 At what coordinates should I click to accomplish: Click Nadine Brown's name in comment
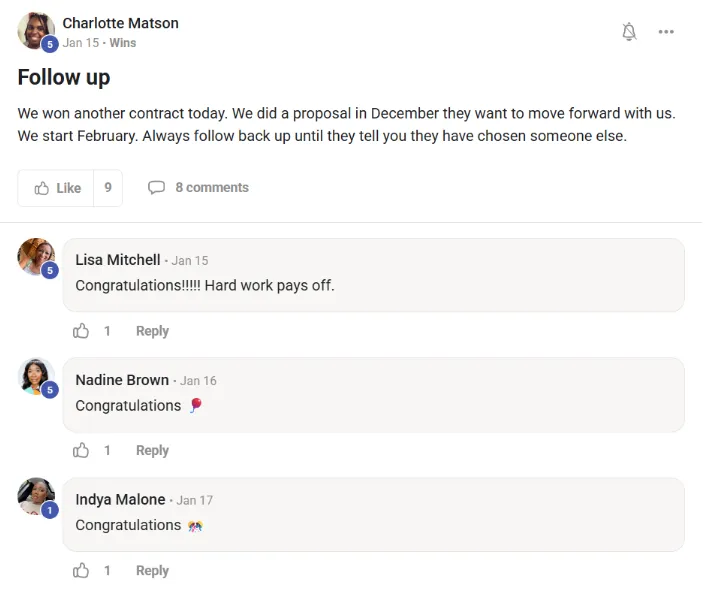[121, 380]
